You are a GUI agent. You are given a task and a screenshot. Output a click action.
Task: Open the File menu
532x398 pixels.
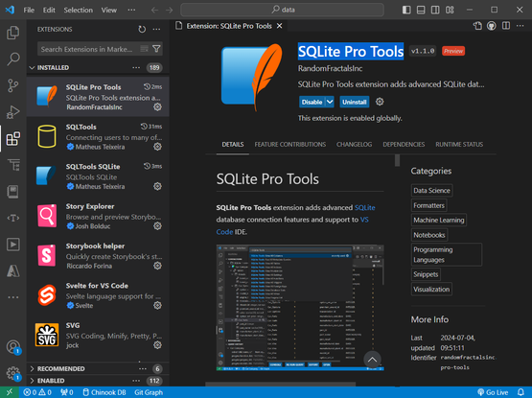click(x=29, y=10)
